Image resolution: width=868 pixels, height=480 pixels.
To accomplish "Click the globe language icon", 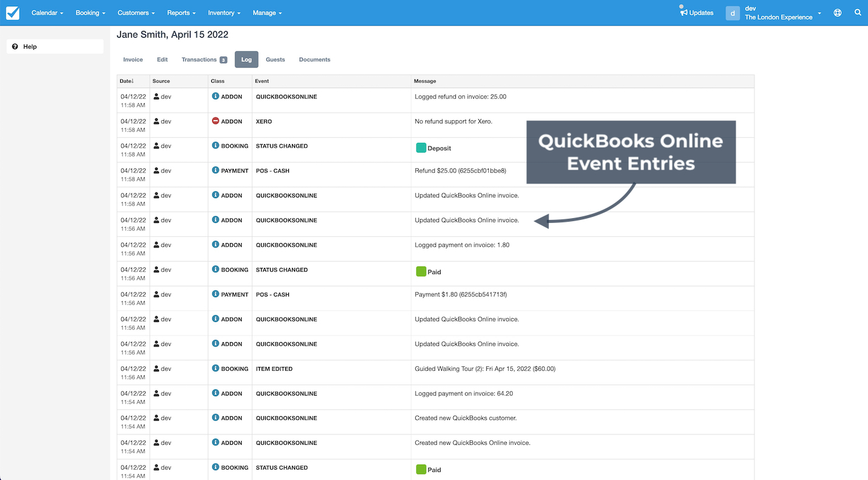I will (838, 13).
